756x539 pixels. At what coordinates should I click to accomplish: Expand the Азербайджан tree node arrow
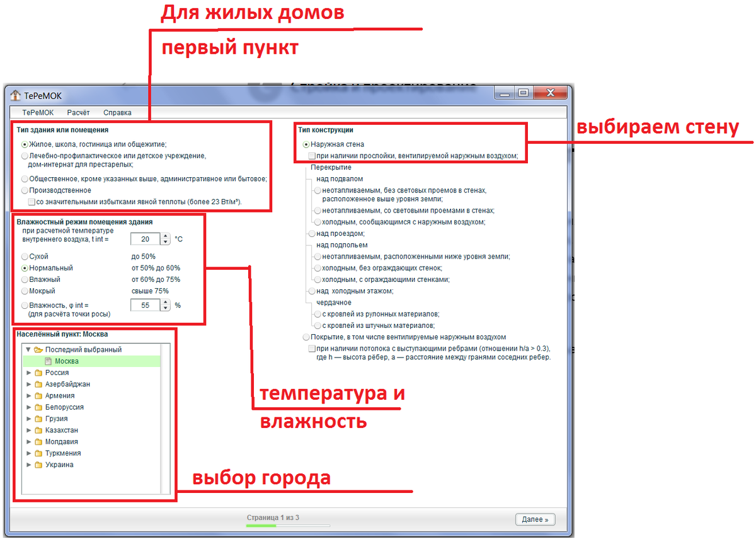point(28,384)
